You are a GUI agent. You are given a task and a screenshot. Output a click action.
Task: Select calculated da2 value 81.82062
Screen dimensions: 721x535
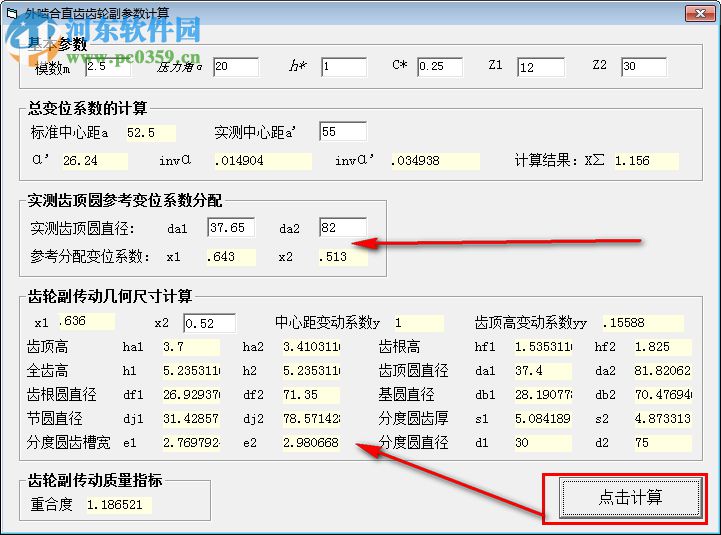click(x=663, y=371)
